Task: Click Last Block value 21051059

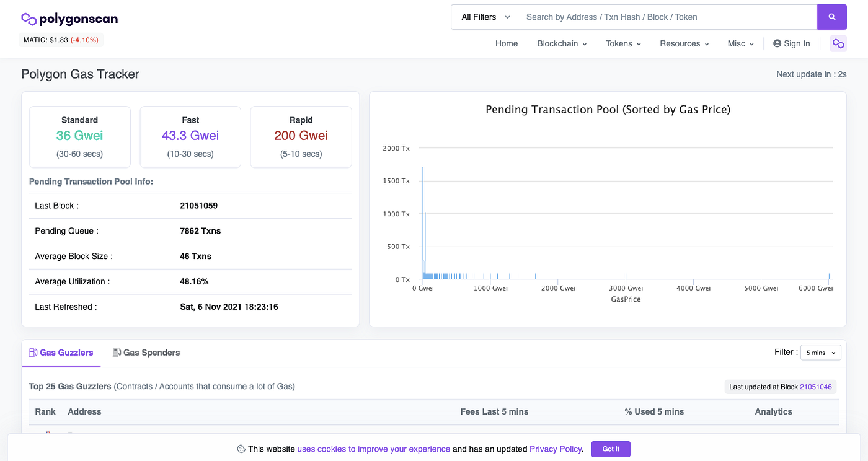Action: pos(199,206)
